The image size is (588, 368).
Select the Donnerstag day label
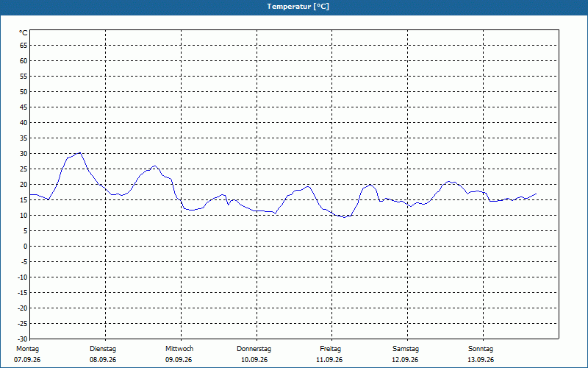[254, 349]
